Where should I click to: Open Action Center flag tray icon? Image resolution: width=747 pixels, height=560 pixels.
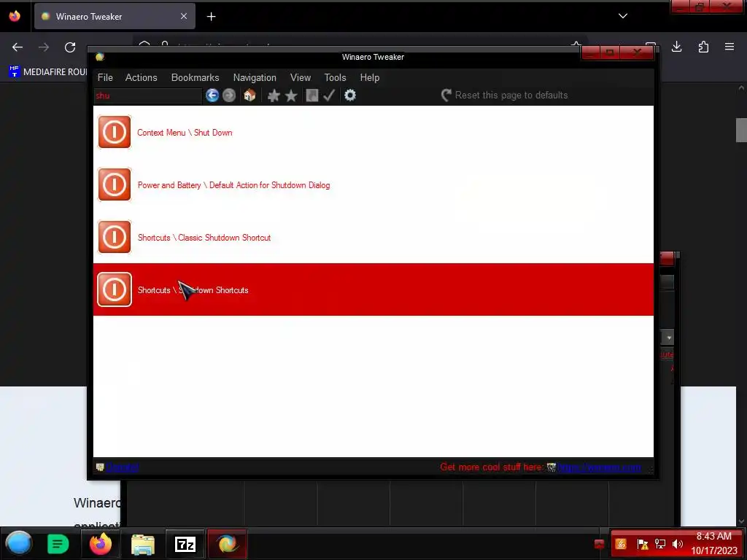pyautogui.click(x=643, y=544)
